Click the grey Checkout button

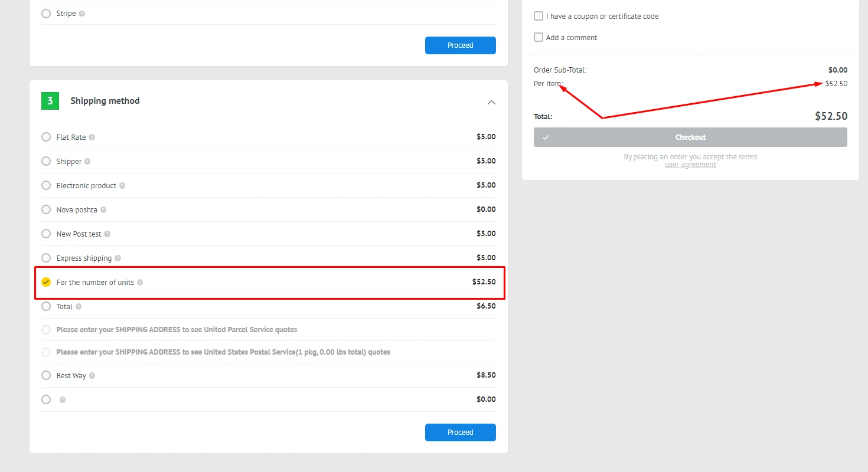690,137
